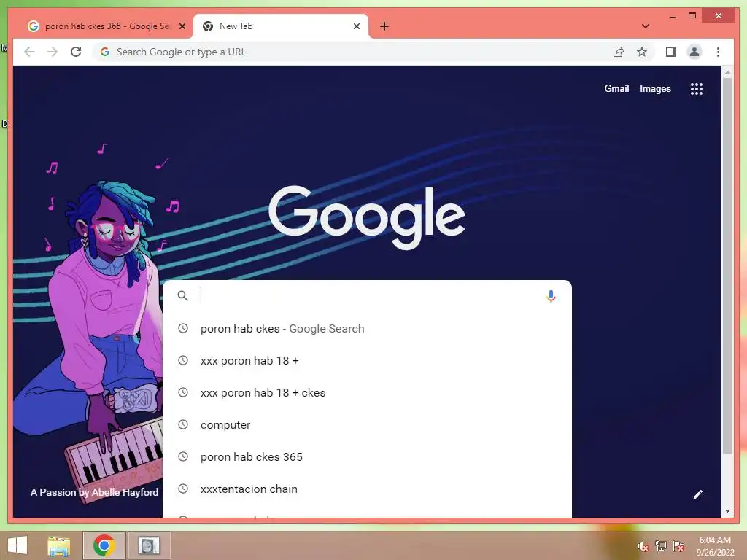The image size is (747, 560).
Task: Open the photo app icon in the taskbar
Action: point(149,545)
